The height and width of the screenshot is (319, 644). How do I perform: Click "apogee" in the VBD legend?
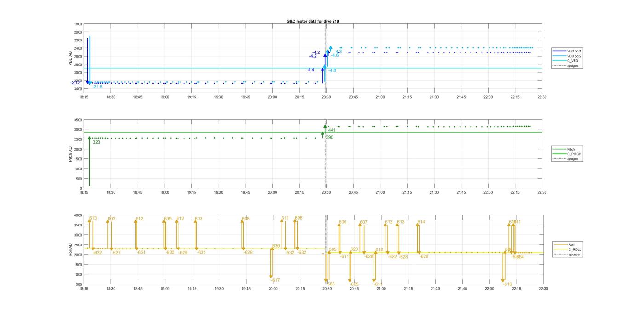[x=573, y=66]
